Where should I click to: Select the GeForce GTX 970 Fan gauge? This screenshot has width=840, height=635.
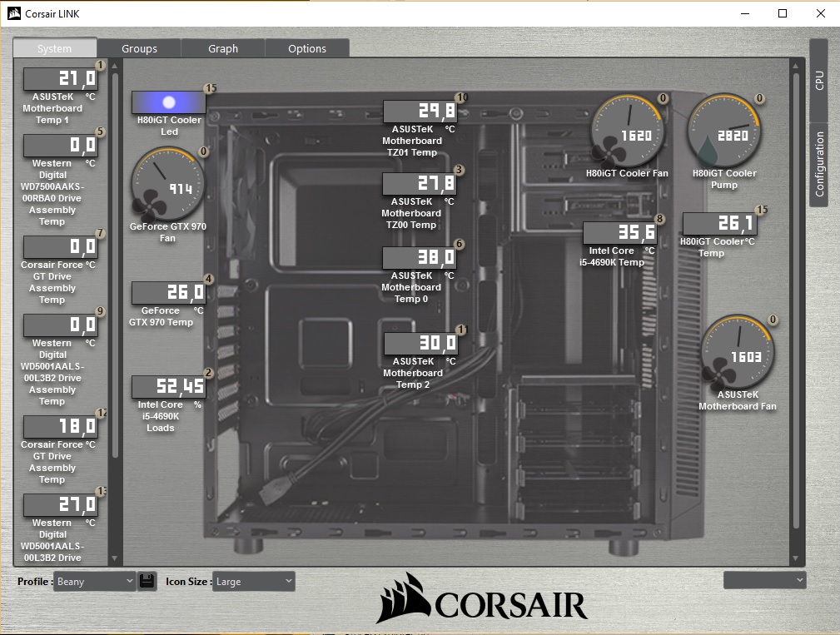[169, 184]
